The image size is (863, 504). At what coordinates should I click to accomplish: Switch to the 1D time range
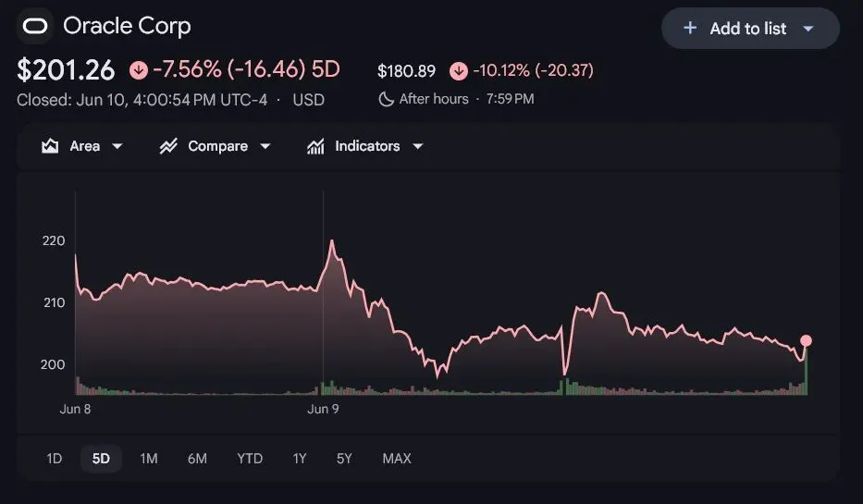coord(54,459)
